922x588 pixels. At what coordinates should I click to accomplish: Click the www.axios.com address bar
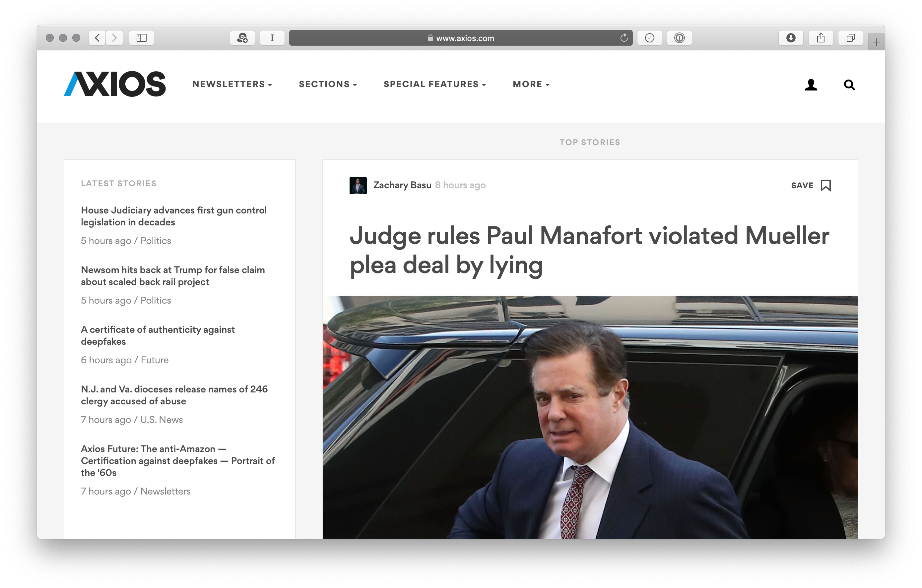coord(461,38)
